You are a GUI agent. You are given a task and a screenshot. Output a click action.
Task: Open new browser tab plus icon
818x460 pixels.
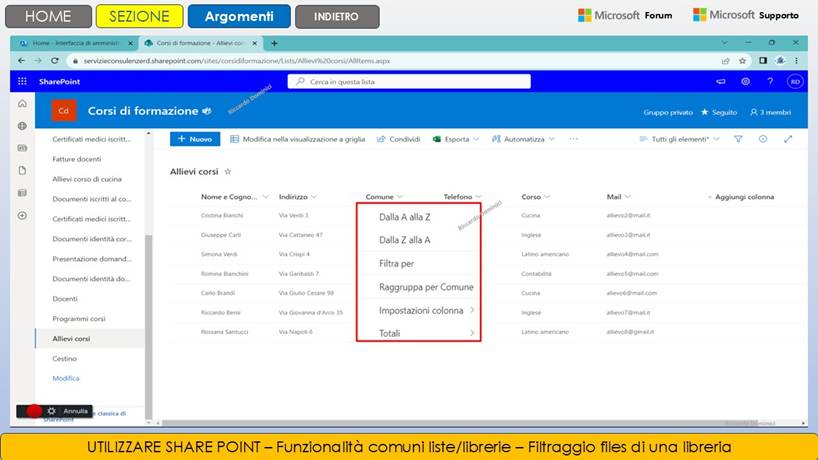click(x=274, y=43)
